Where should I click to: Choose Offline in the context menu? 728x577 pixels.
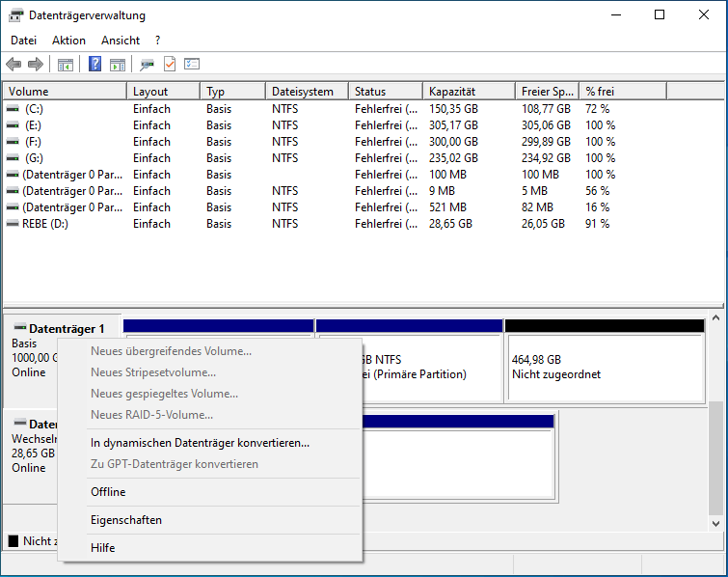pyautogui.click(x=108, y=492)
